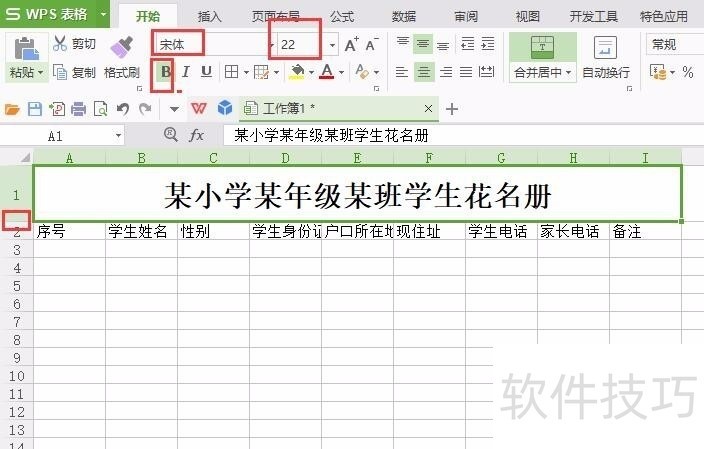The width and height of the screenshot is (704, 449).
Task: Click the cell borders icon
Action: click(x=231, y=72)
